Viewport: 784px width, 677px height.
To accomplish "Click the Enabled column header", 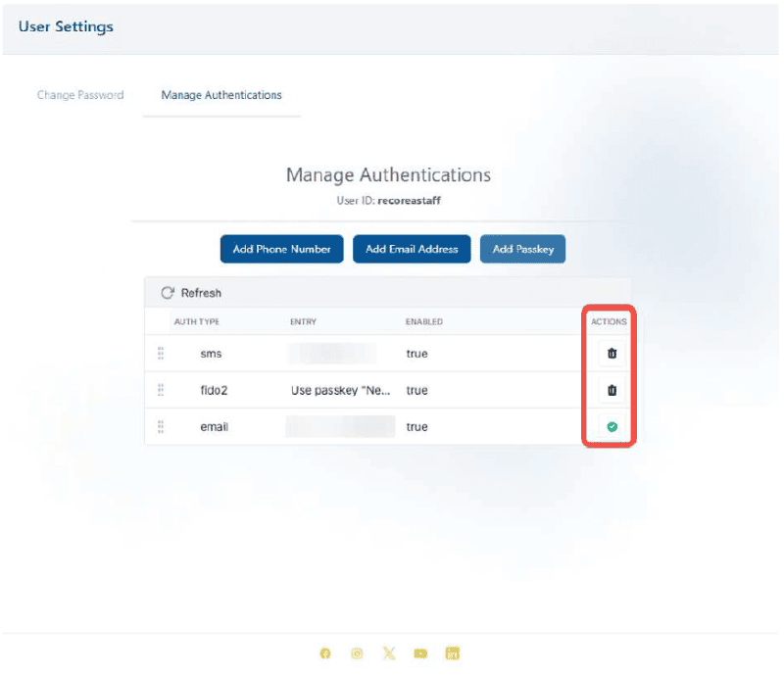I will pos(424,321).
